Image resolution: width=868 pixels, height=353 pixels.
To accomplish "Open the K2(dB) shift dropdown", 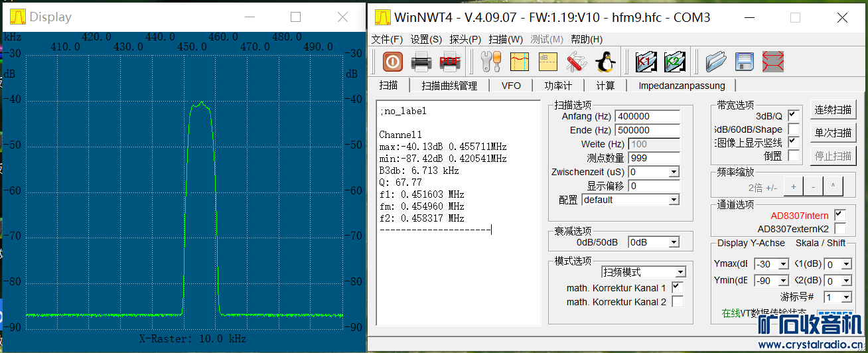I will 846,281.
